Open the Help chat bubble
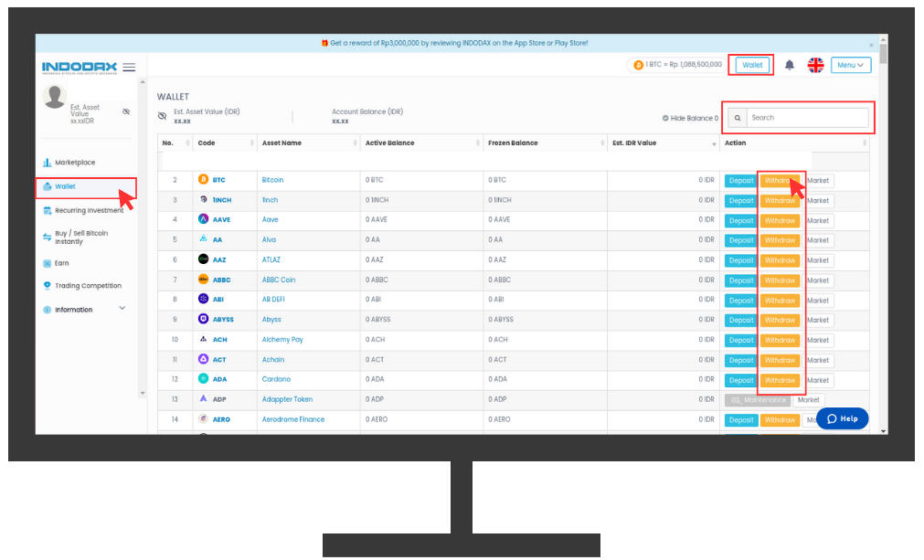The height and width of the screenshot is (560, 924). 842,418
